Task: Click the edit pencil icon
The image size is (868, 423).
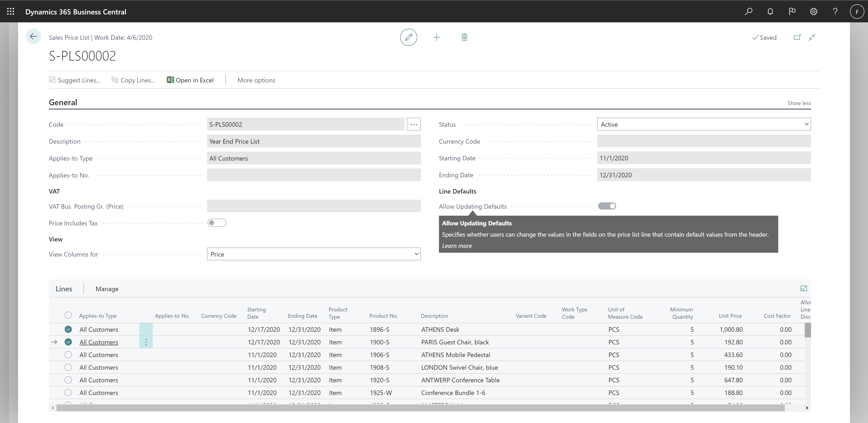Action: (409, 37)
